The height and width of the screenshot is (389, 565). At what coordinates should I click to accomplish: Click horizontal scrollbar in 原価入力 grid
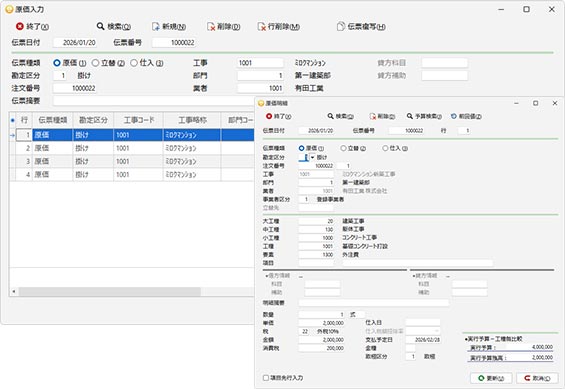[110, 291]
